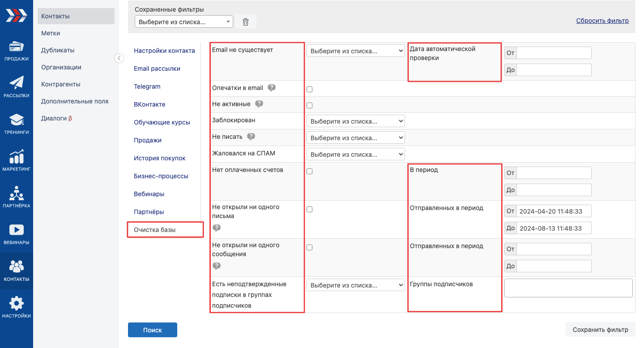
Task: Select Организации in the submenu
Action: click(61, 67)
